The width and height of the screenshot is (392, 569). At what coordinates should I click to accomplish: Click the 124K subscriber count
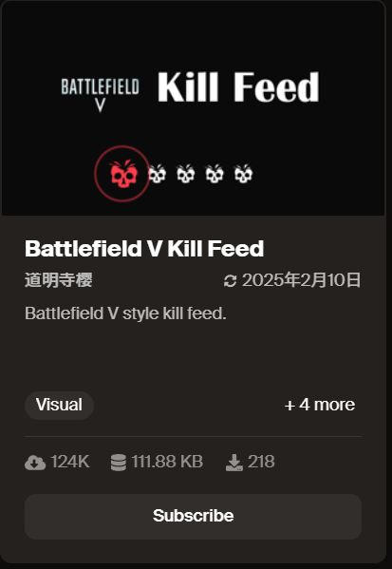tap(70, 463)
